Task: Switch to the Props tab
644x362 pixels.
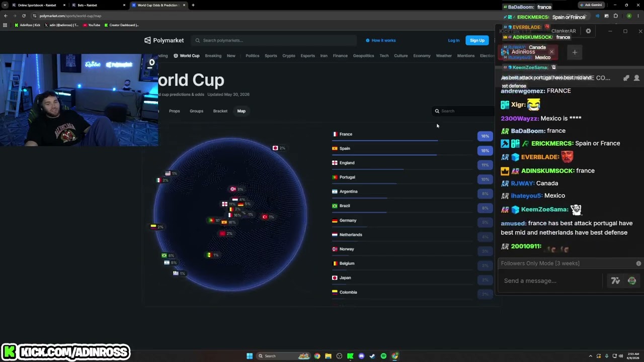Action: (174, 111)
